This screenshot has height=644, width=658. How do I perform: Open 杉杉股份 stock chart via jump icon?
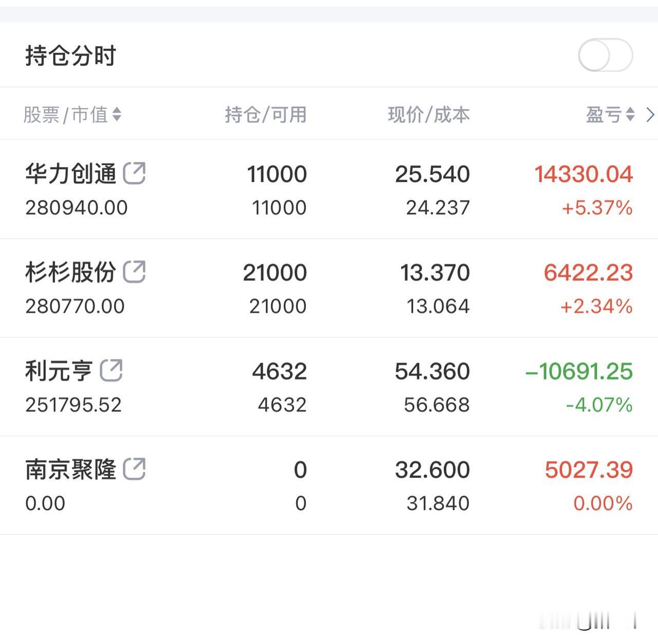(x=135, y=272)
